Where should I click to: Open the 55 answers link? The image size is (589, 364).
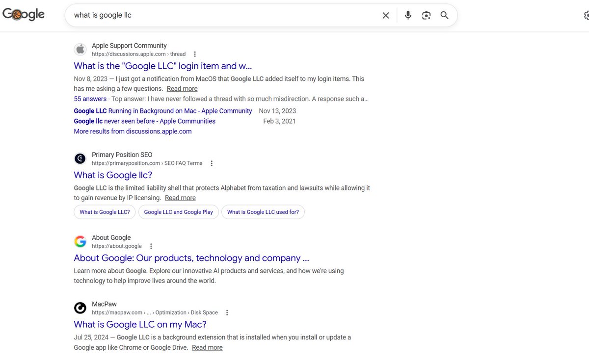pos(90,99)
